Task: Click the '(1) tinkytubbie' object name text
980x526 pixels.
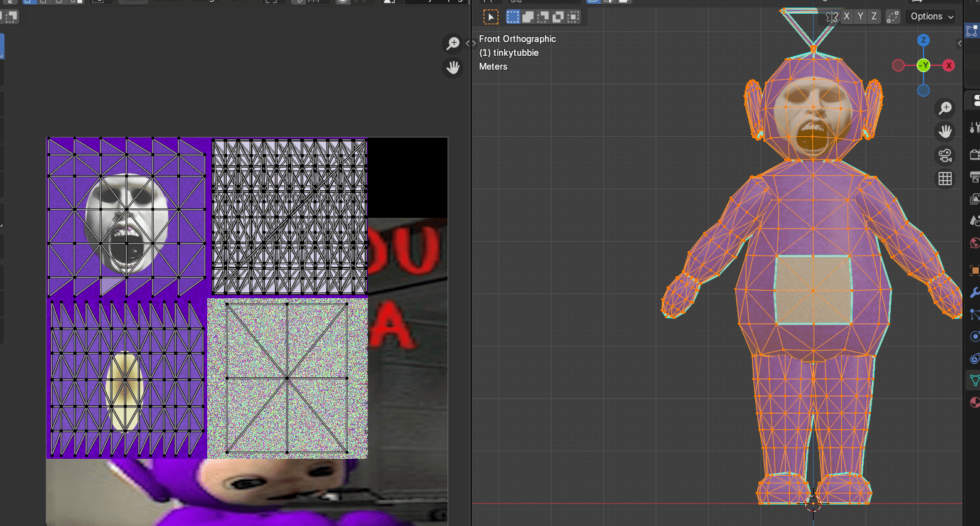Action: [509, 53]
